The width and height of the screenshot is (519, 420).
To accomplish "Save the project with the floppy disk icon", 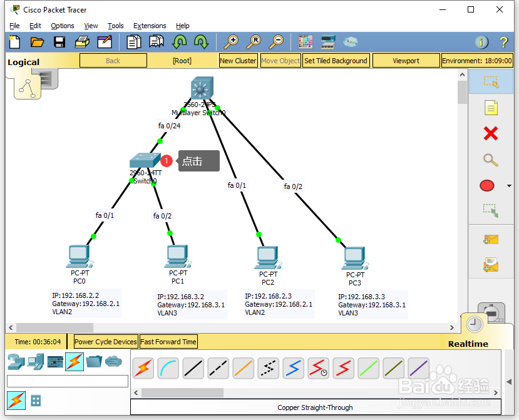I will pos(59,42).
